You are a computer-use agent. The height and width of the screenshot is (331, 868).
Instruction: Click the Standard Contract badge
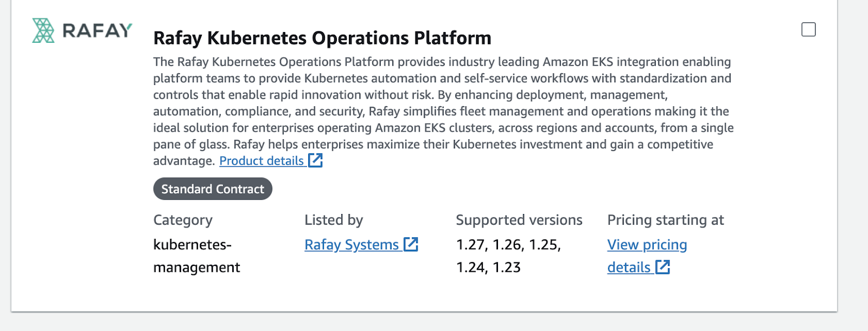(213, 189)
